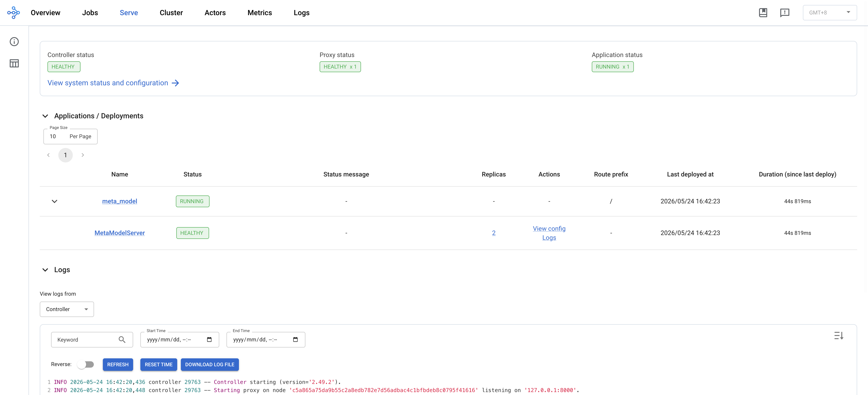Select page 1 in pagination
The image size is (868, 395).
(65, 155)
